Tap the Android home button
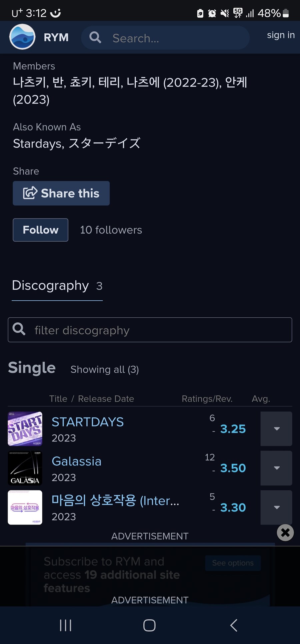 click(x=149, y=625)
